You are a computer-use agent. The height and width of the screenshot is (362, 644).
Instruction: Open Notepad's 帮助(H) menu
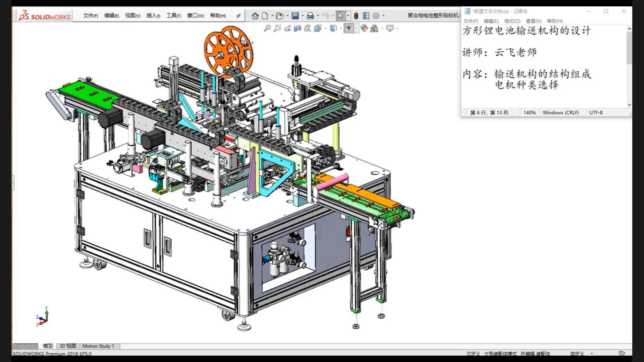[x=555, y=21]
